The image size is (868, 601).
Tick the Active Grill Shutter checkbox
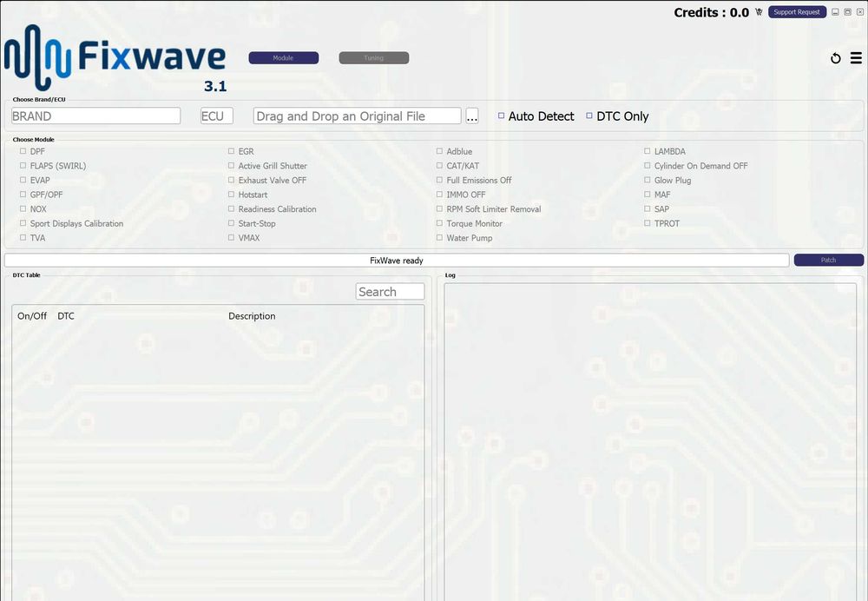tap(231, 165)
